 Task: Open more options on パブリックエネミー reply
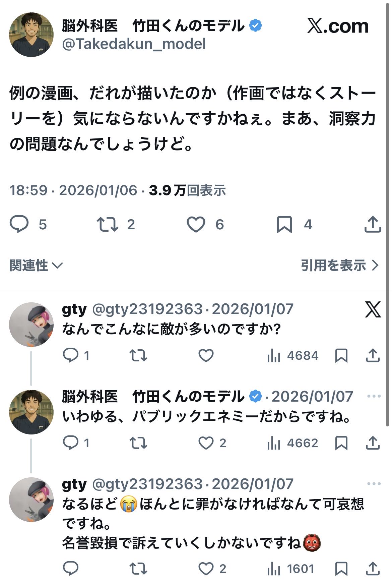(374, 396)
